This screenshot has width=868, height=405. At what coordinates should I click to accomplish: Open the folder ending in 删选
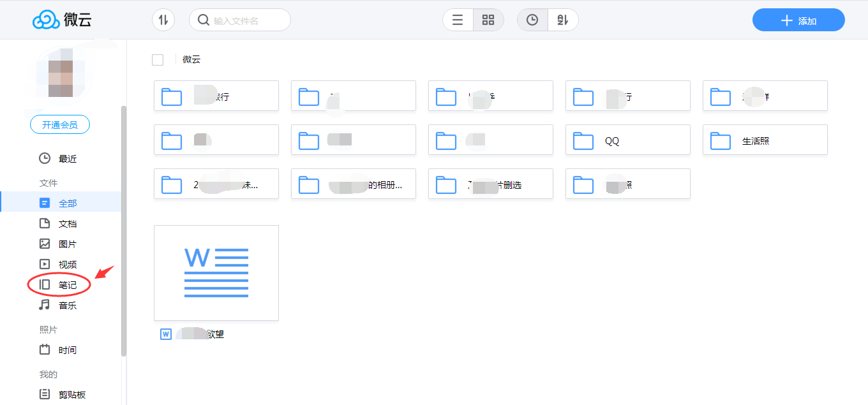coord(491,184)
